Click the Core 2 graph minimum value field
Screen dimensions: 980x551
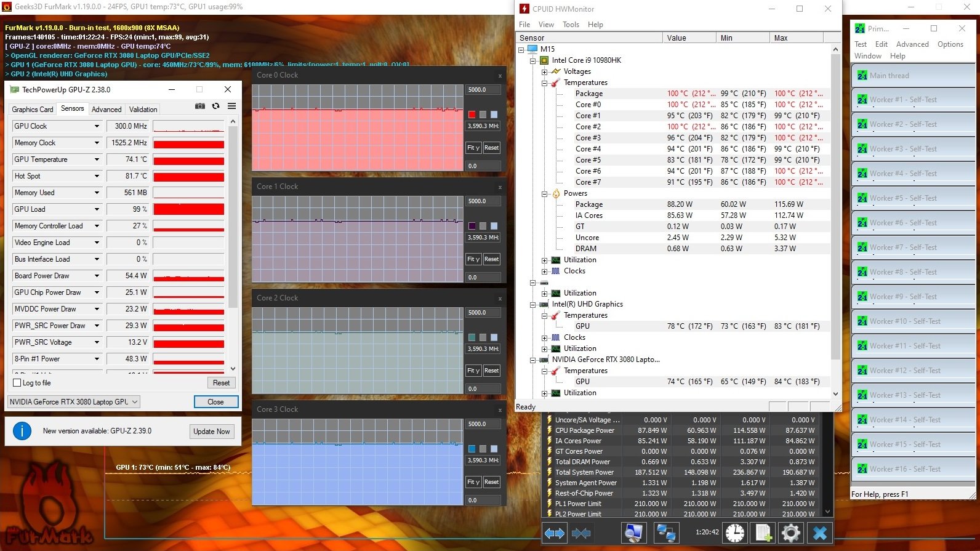483,389
